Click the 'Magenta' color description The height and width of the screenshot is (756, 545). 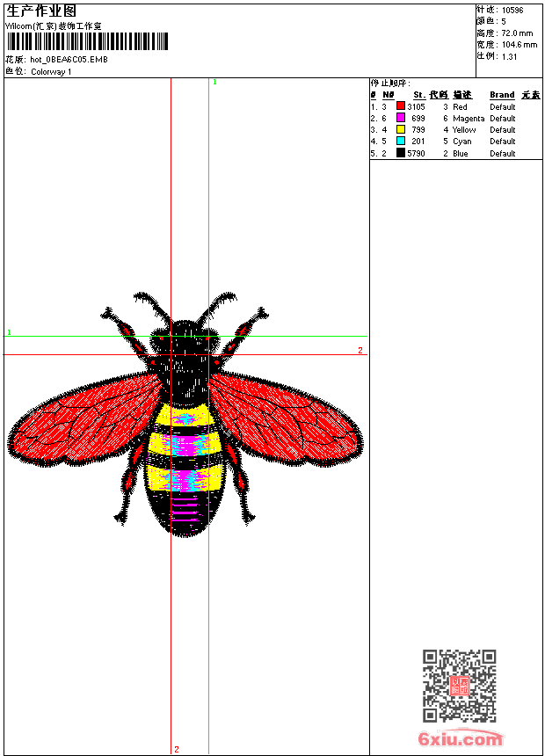pyautogui.click(x=469, y=119)
